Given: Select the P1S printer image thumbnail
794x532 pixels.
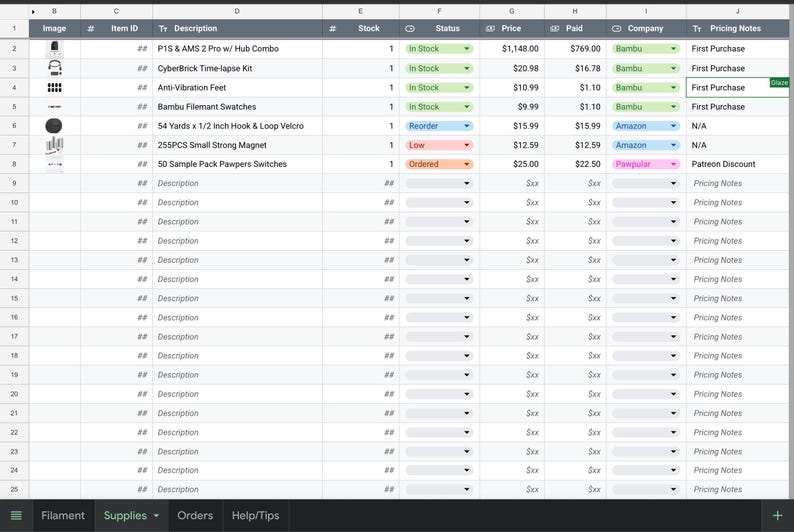Looking at the screenshot, I should 55,49.
